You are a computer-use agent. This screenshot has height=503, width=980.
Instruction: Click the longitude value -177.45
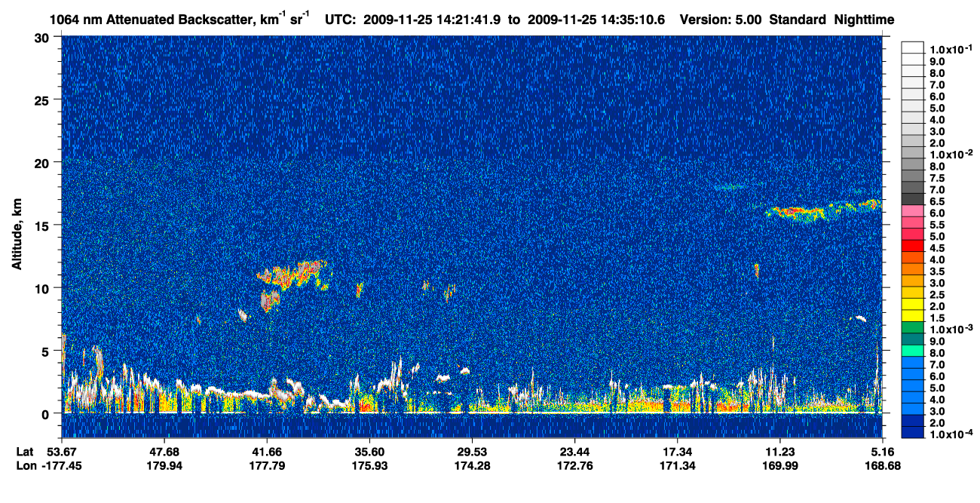(62, 465)
